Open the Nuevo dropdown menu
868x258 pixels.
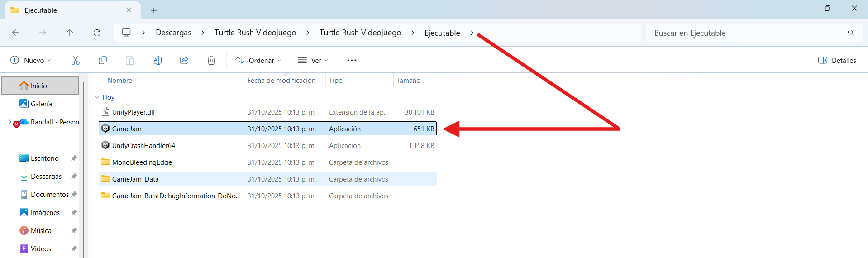[x=31, y=60]
